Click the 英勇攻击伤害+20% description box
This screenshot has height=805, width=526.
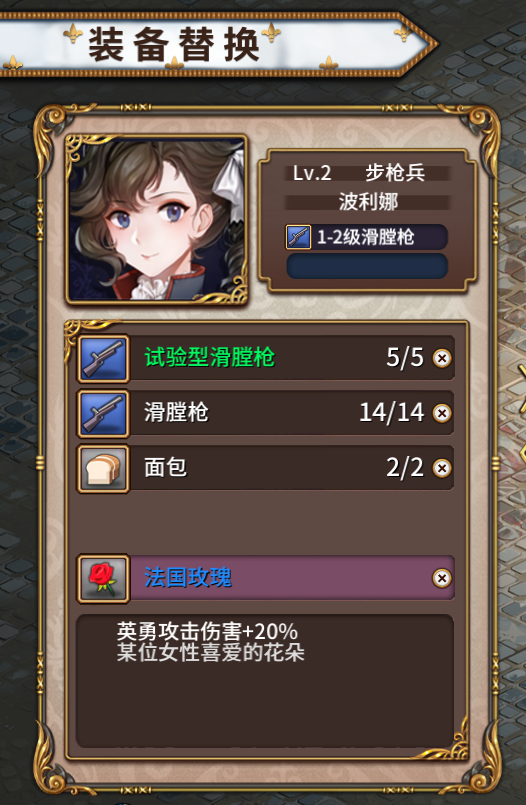pos(265,681)
